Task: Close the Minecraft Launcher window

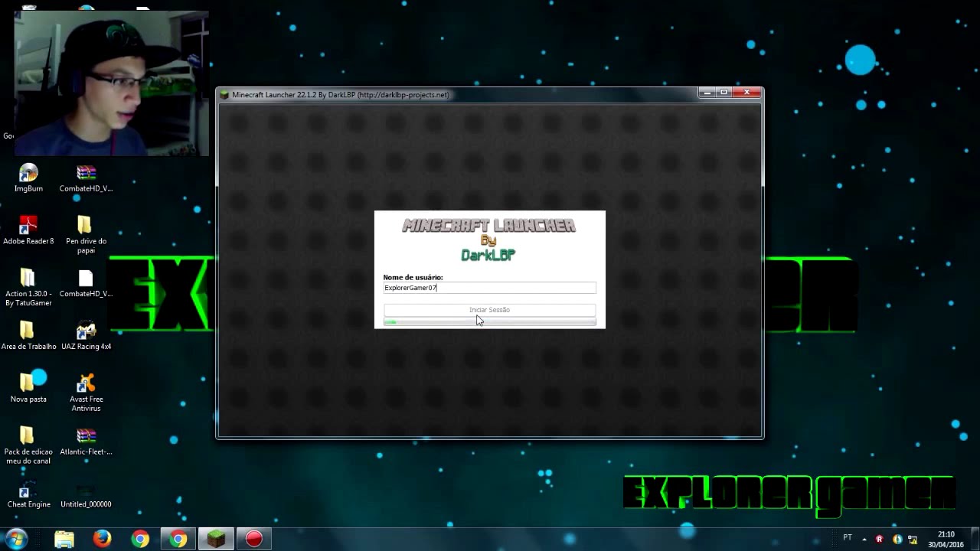Action: click(746, 93)
